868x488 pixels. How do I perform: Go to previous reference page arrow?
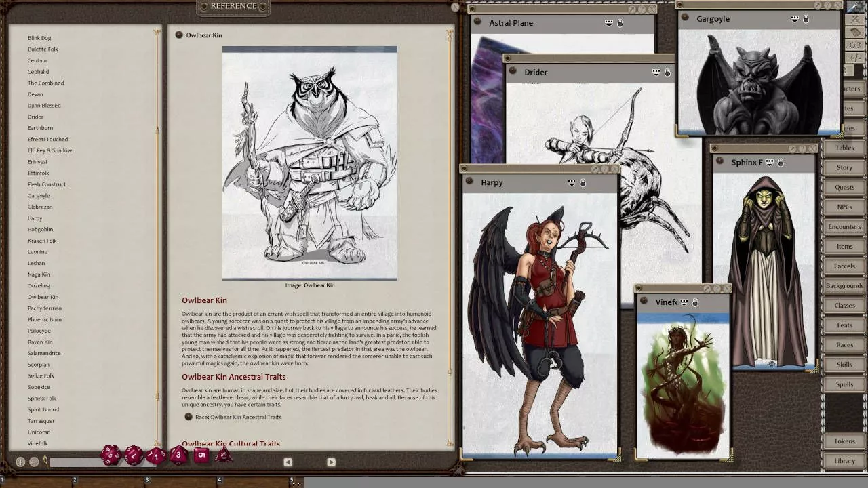[x=288, y=462]
